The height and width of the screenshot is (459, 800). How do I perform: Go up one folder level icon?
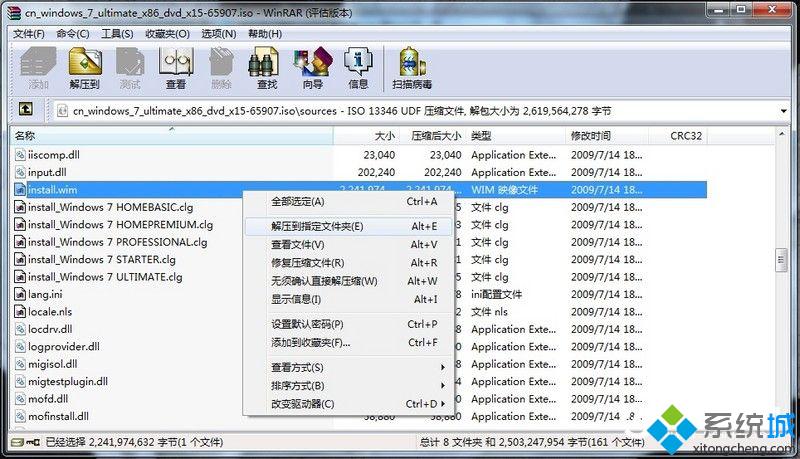point(25,108)
